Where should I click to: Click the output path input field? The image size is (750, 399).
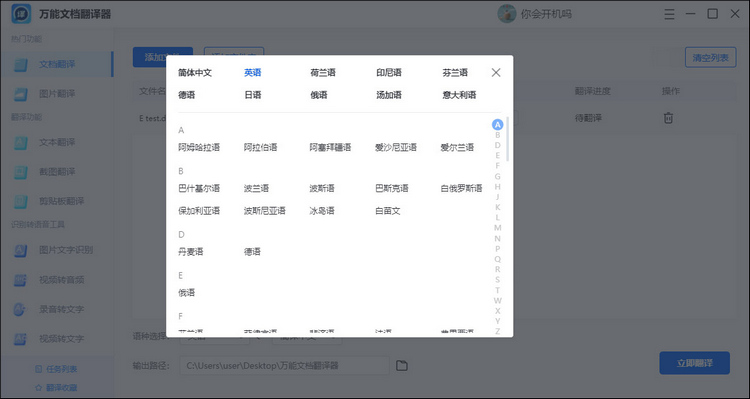point(285,366)
